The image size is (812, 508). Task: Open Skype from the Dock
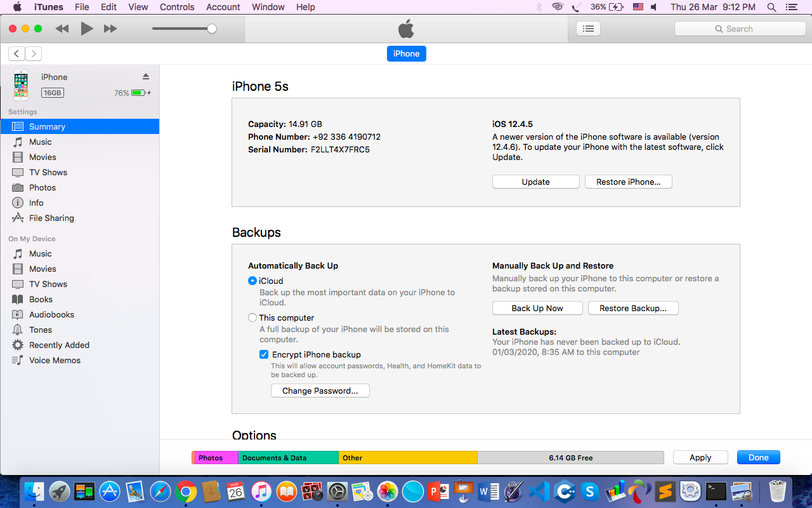(590, 491)
